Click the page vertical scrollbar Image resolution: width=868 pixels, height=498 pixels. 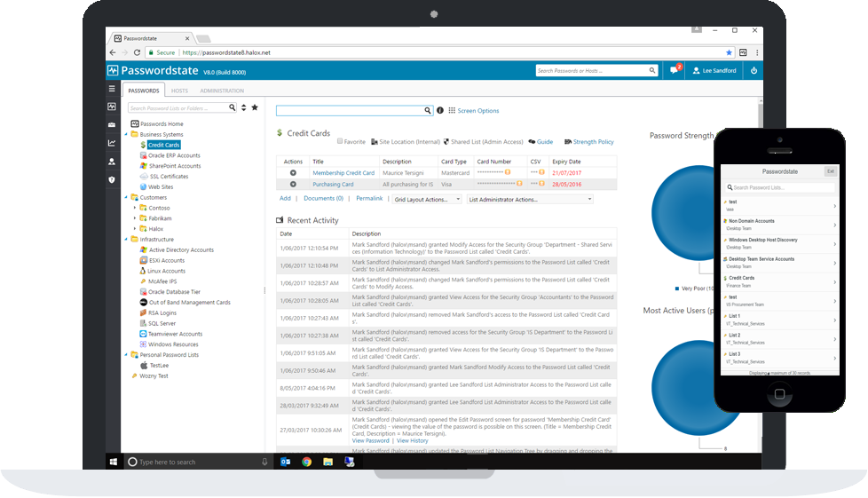click(760, 114)
